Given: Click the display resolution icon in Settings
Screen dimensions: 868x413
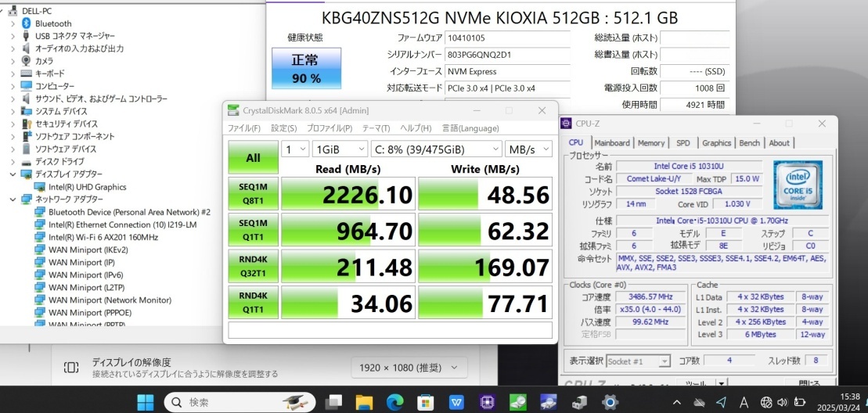Looking at the screenshot, I should pyautogui.click(x=71, y=367).
